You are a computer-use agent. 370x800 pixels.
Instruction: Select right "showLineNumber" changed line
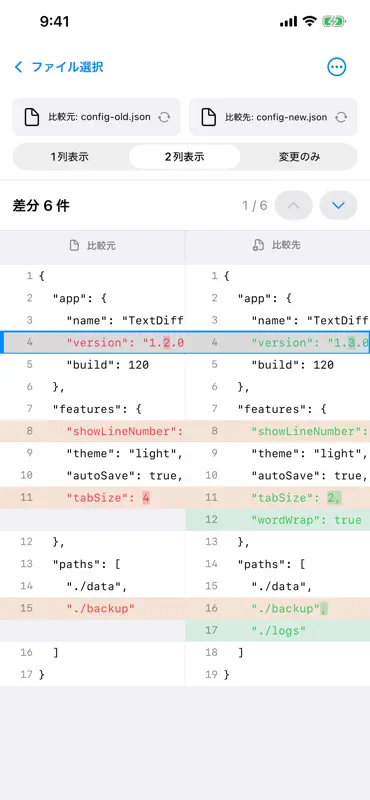click(x=278, y=431)
